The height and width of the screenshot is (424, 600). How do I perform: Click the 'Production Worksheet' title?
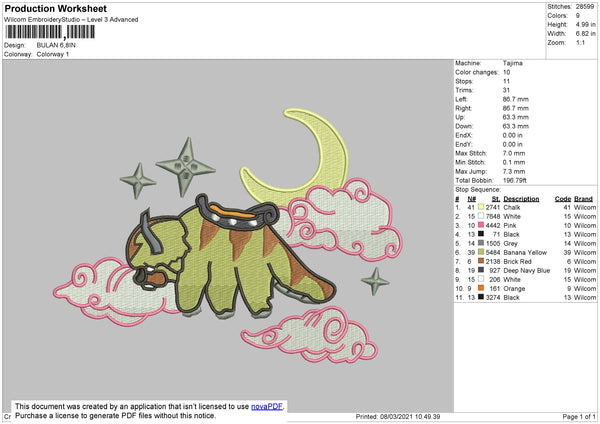(x=56, y=8)
